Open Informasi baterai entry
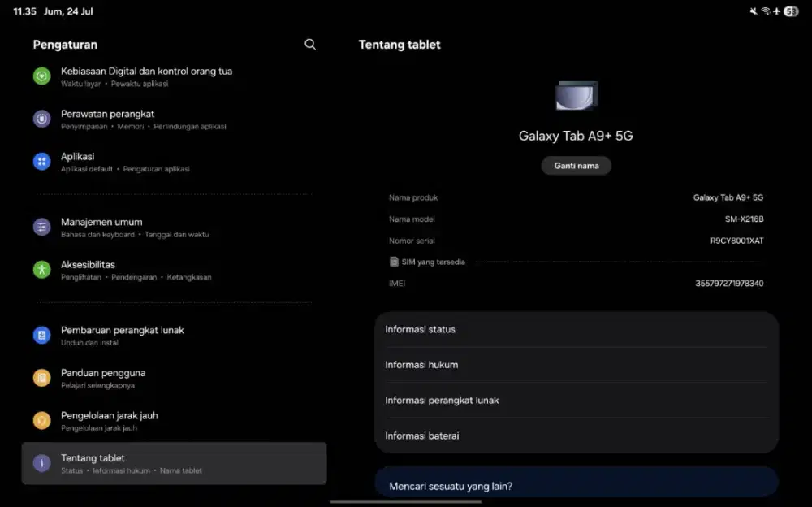Screen dimensions: 812x507 coord(577,435)
